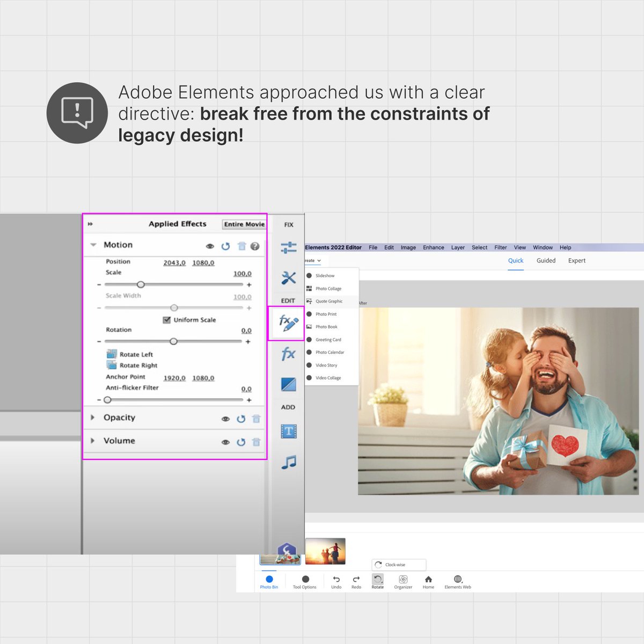The height and width of the screenshot is (644, 644).
Task: Click the Entire Movie button
Action: click(244, 224)
